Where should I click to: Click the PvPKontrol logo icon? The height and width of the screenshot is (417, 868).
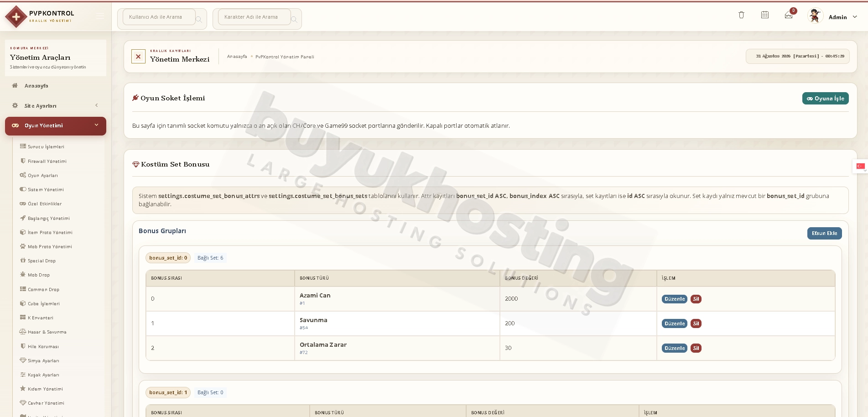[16, 17]
